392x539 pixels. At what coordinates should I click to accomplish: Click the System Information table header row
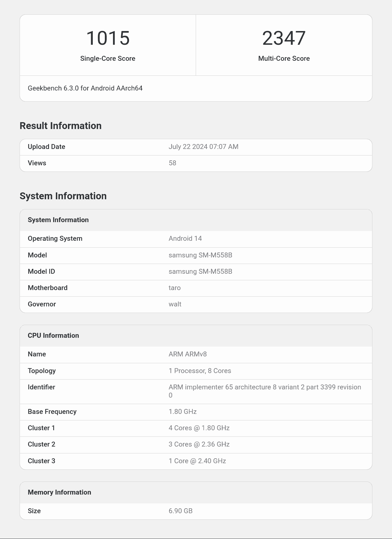click(58, 220)
